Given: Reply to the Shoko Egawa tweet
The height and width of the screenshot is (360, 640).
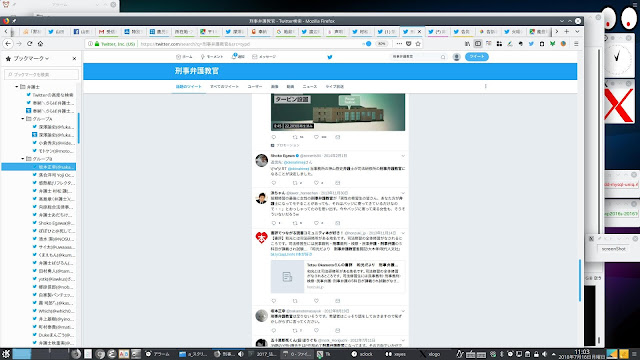Looking at the screenshot, I should click(274, 183).
